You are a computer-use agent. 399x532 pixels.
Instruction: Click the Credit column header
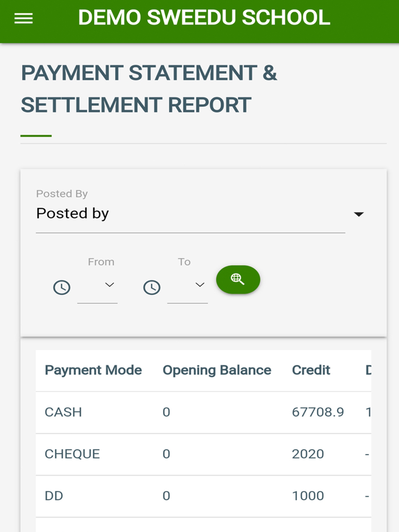coord(311,370)
